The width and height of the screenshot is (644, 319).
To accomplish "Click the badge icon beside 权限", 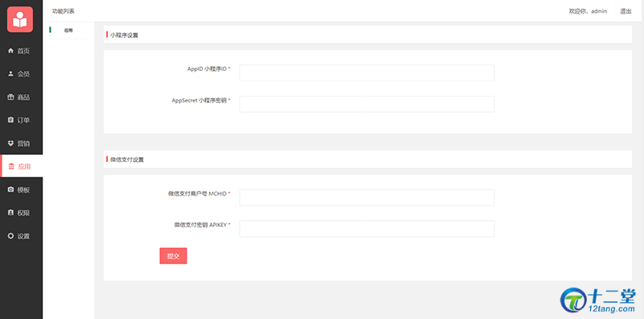I will tap(11, 213).
